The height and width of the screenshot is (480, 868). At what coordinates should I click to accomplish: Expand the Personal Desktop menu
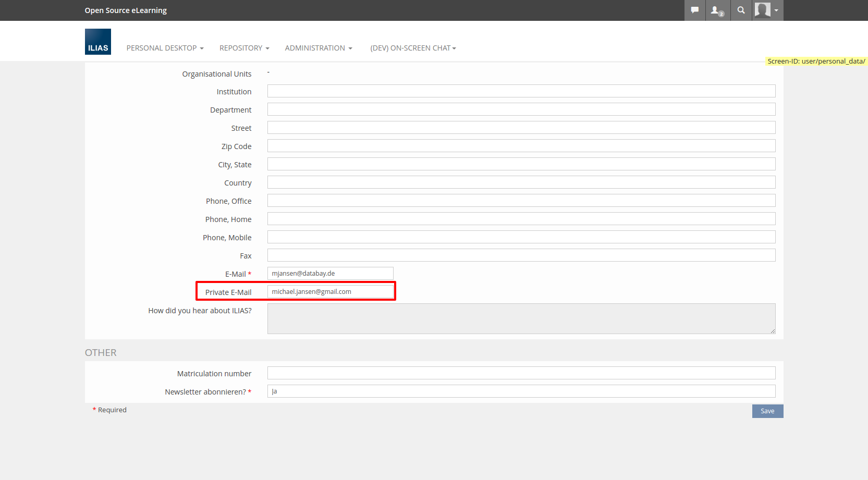click(165, 48)
